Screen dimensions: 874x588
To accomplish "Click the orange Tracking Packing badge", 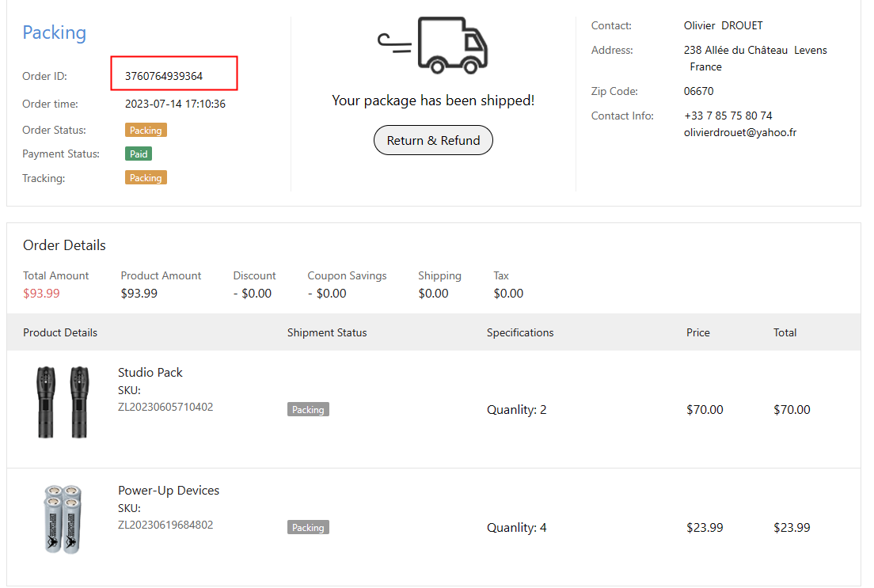I will 146,178.
